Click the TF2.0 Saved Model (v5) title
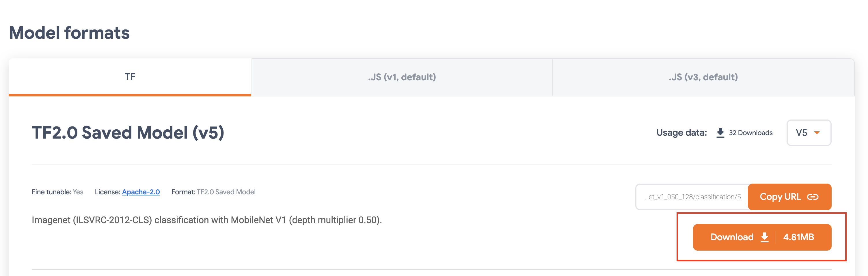 pyautogui.click(x=128, y=133)
